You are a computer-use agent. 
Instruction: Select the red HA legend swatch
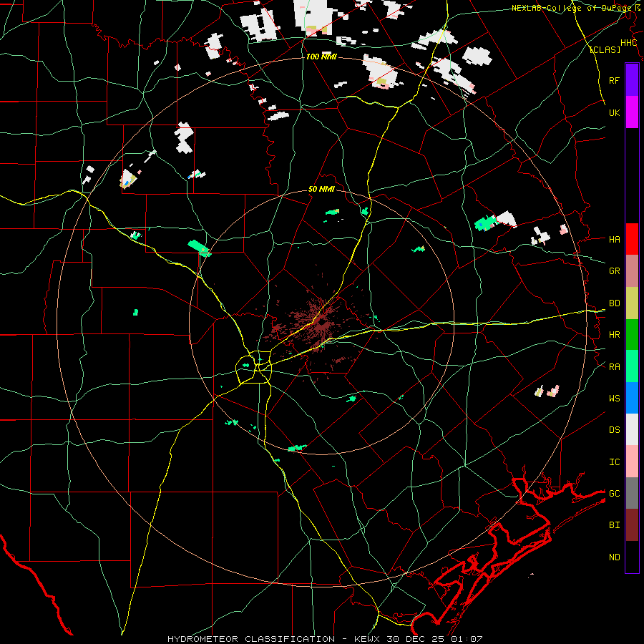tap(632, 239)
